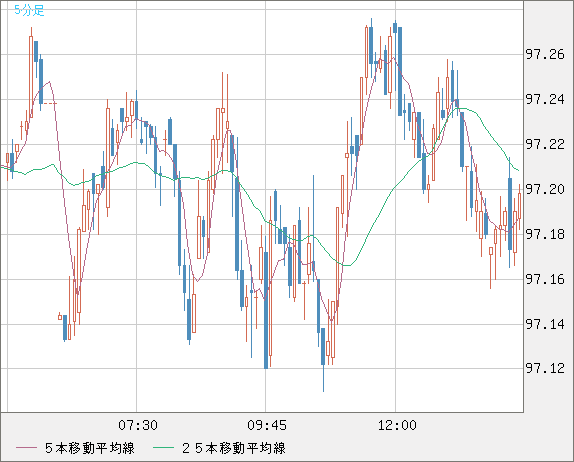
Task: Click the 25本移動平均線 legend text
Action: pyautogui.click(x=234, y=448)
